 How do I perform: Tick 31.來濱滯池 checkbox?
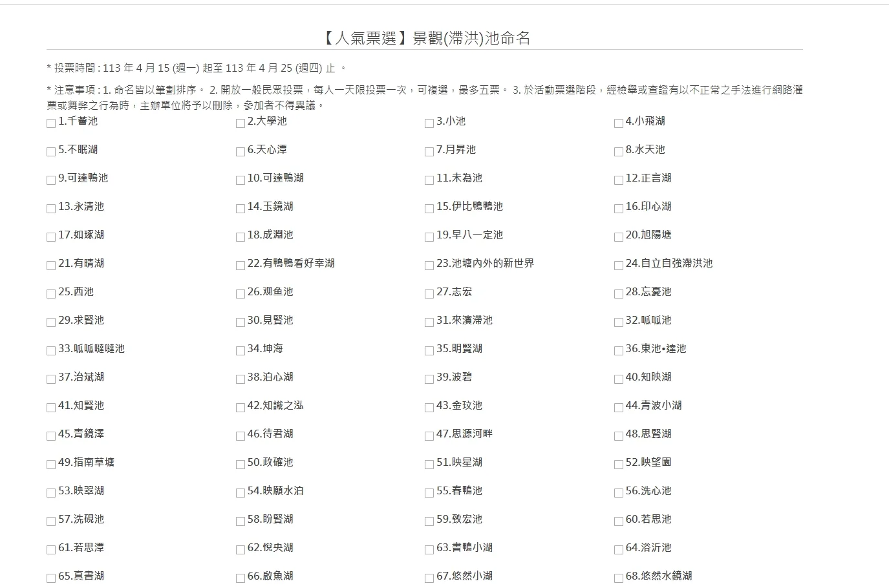tap(429, 322)
